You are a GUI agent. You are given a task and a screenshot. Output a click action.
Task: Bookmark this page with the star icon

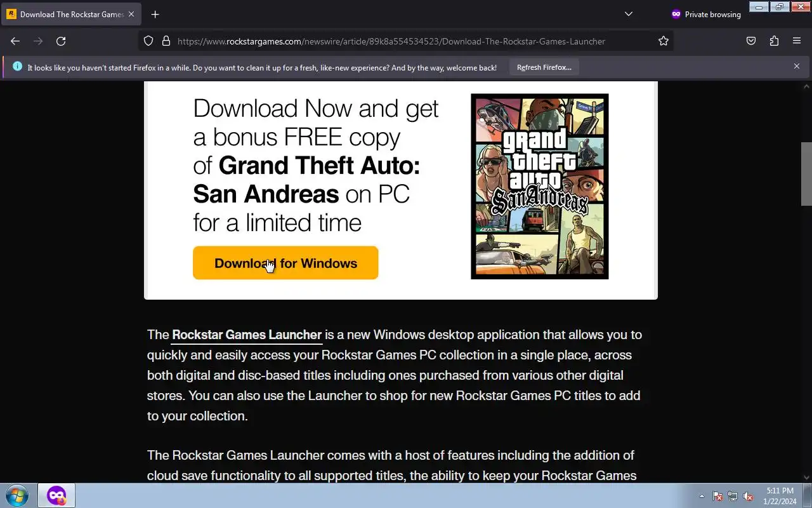click(664, 41)
